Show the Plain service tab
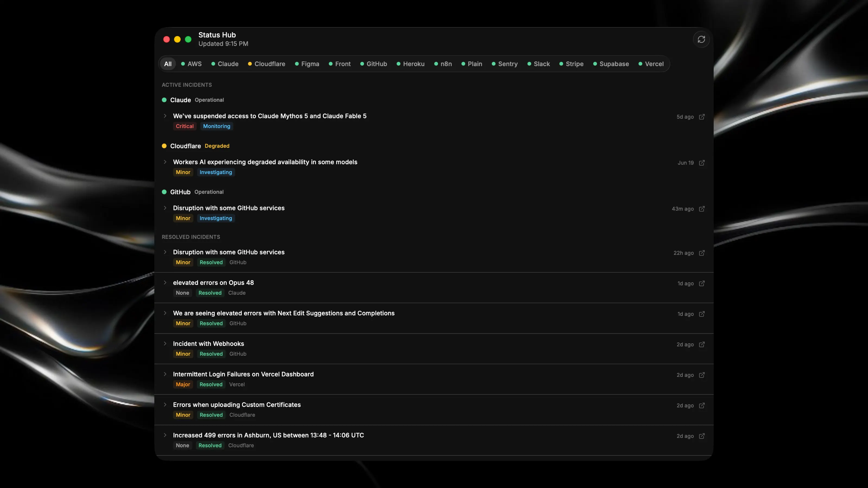 pos(472,64)
